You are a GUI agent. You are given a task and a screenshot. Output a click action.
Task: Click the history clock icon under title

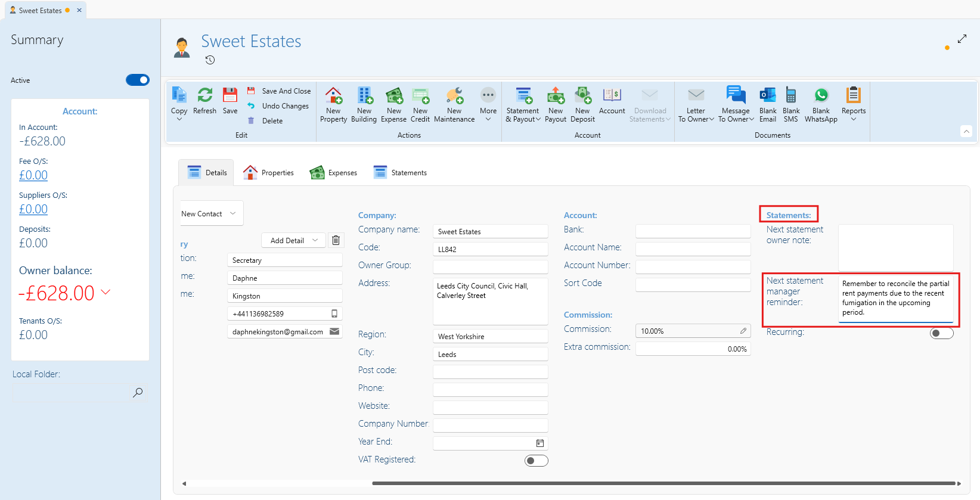coord(210,60)
